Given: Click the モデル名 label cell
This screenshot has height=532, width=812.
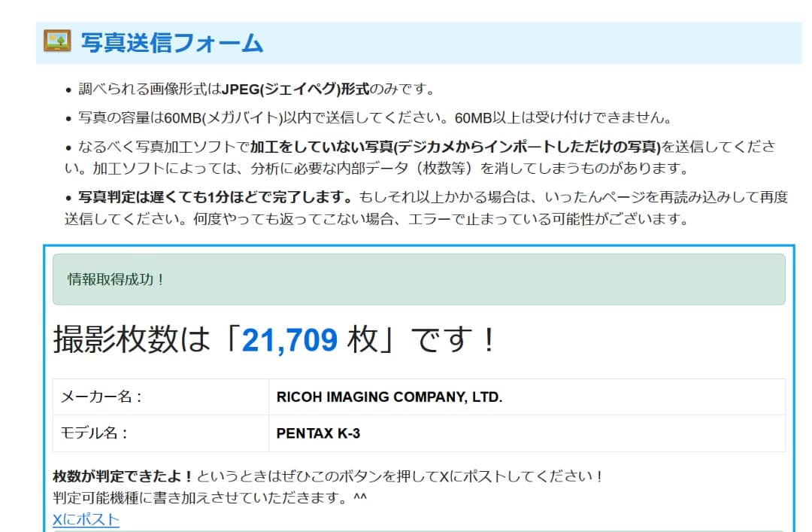Looking at the screenshot, I should pos(160,433).
